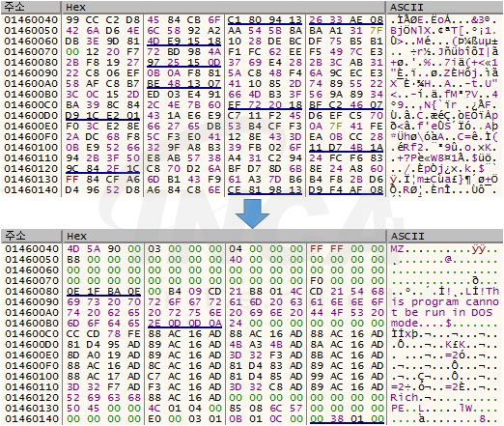Viewport: 504px width, 426px height.
Task: Select hex bytes 44 4F 53 20
Action: coord(347,313)
